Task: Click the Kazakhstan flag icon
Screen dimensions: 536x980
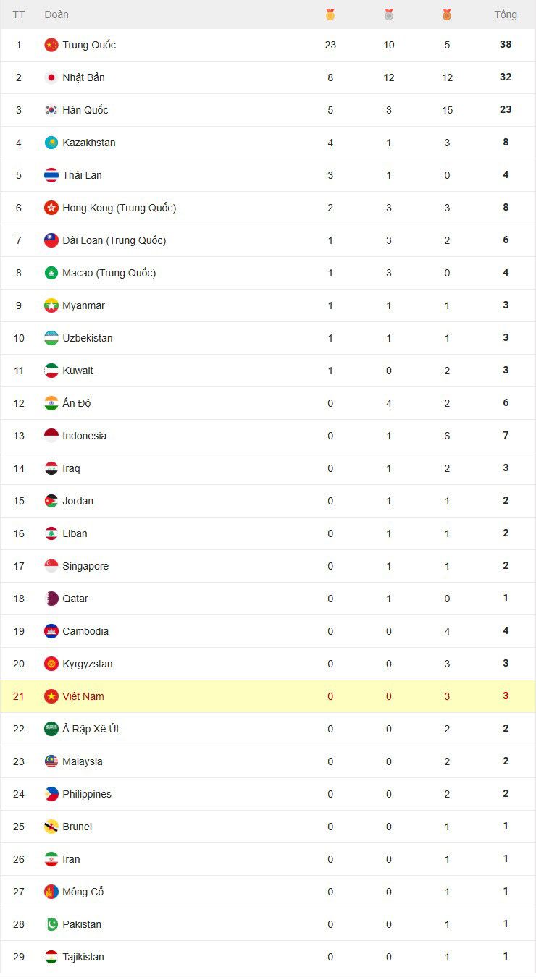Action: 51,143
